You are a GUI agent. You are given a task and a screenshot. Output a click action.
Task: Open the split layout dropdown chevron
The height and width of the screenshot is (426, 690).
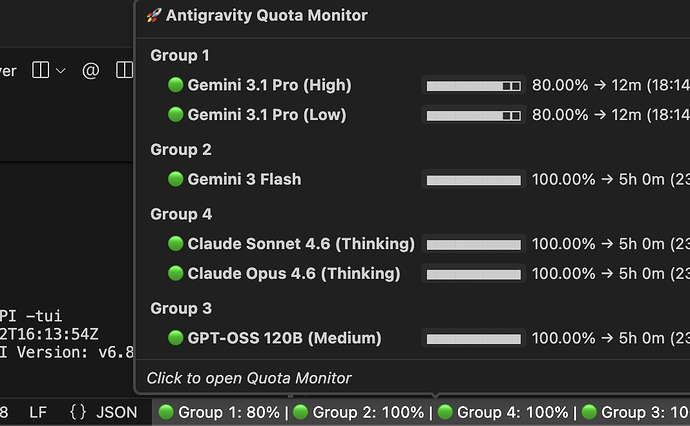[x=61, y=70]
